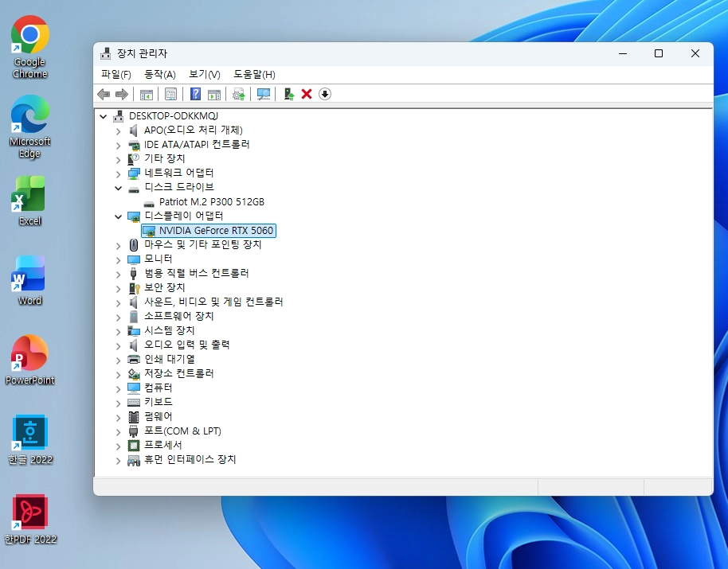Viewport: 728px width, 569px height.
Task: Expand the 컴퓨터 category
Action: click(119, 389)
